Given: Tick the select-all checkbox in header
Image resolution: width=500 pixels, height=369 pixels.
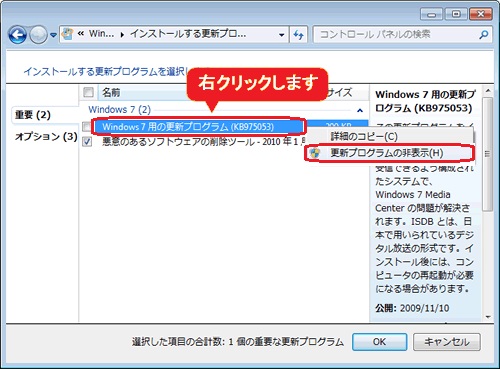Looking at the screenshot, I should click(89, 92).
